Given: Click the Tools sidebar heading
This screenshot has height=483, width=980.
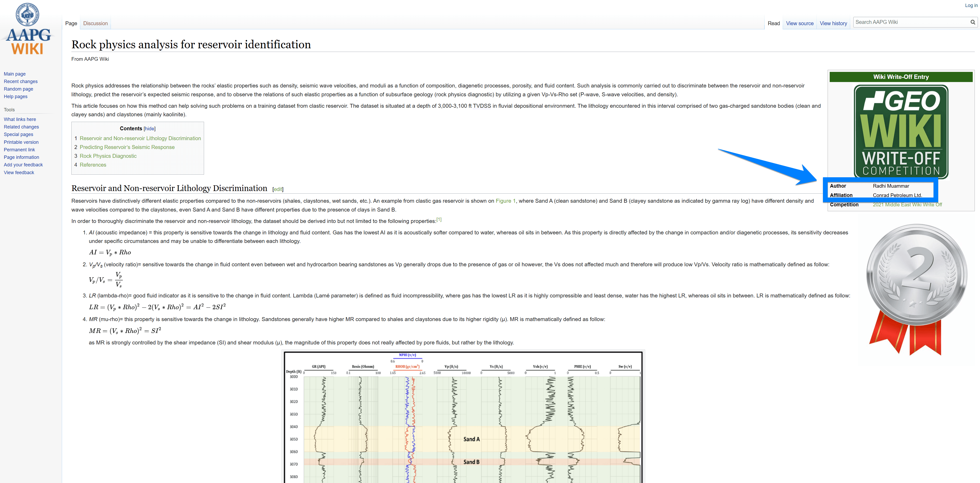Looking at the screenshot, I should tap(9, 110).
